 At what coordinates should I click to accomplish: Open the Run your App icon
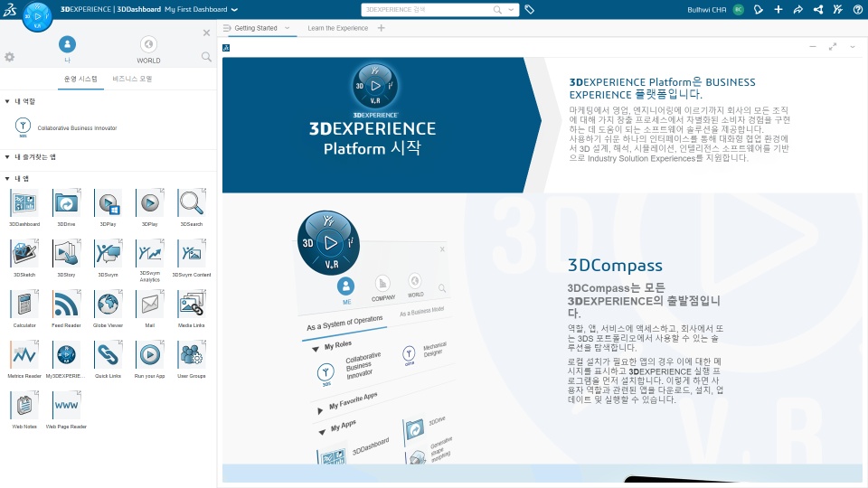(x=149, y=355)
